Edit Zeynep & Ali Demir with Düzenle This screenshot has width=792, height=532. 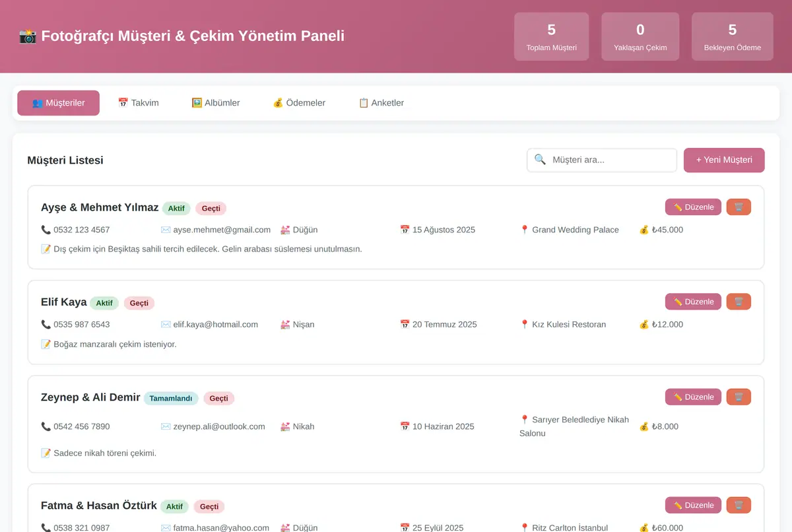[693, 397]
